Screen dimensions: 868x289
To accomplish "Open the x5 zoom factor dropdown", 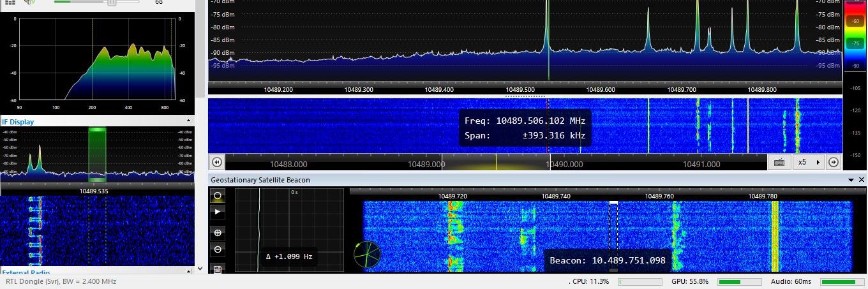I will pyautogui.click(x=809, y=162).
